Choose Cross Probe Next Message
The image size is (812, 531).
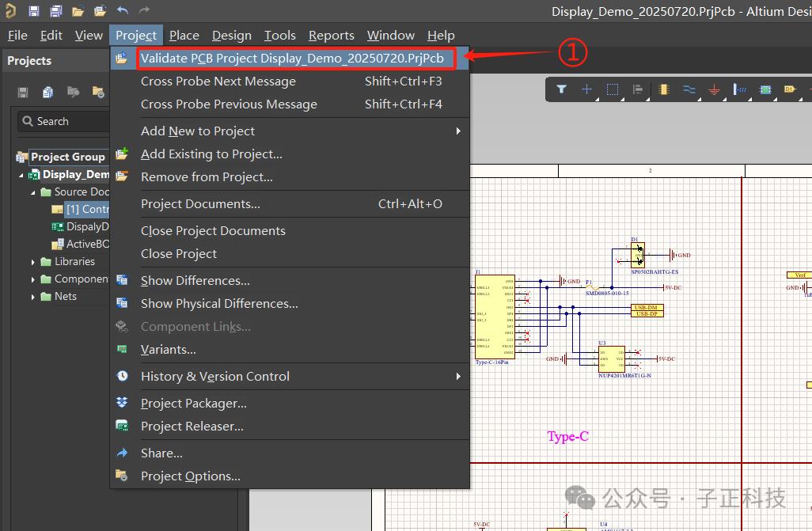[x=290, y=82]
